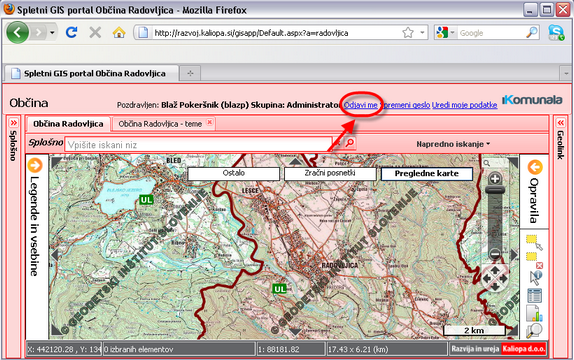
Task: Run search with the red magnifier icon
Action: pyautogui.click(x=350, y=143)
